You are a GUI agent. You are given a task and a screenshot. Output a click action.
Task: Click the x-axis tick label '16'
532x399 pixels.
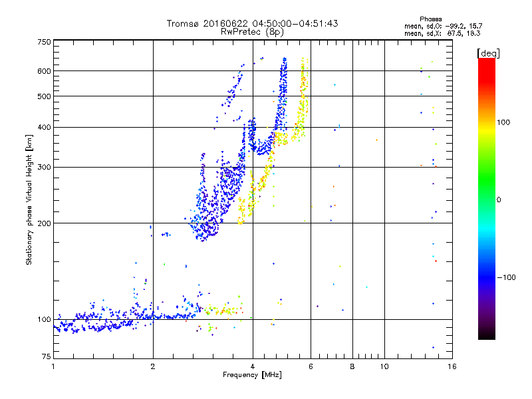point(452,366)
